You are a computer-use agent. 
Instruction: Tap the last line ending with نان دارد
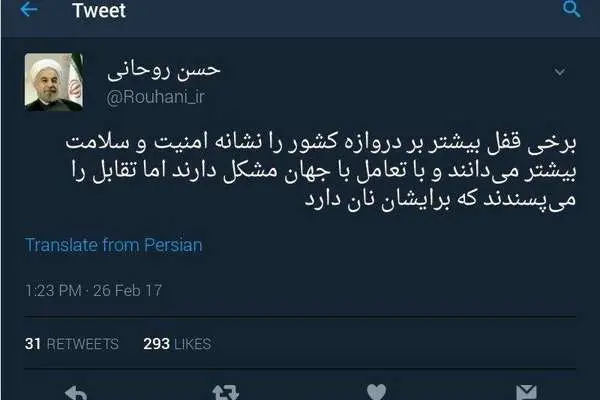(x=440, y=199)
